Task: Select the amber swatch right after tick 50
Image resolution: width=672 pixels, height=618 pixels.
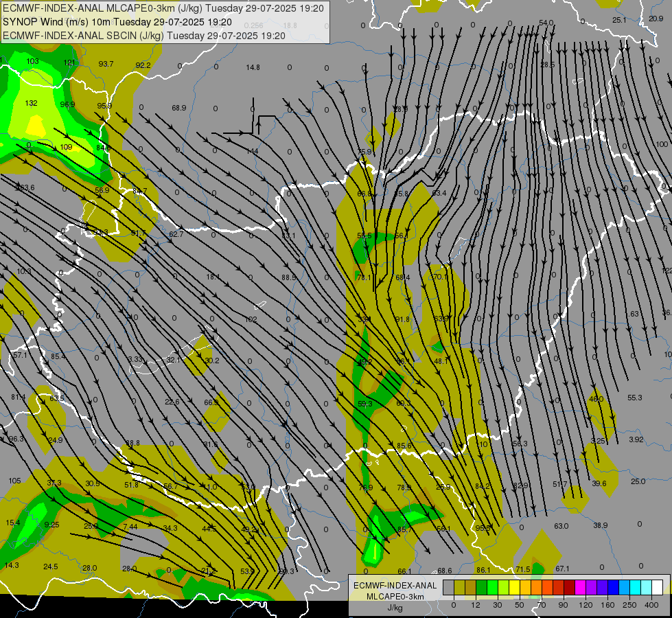Action: (x=525, y=588)
